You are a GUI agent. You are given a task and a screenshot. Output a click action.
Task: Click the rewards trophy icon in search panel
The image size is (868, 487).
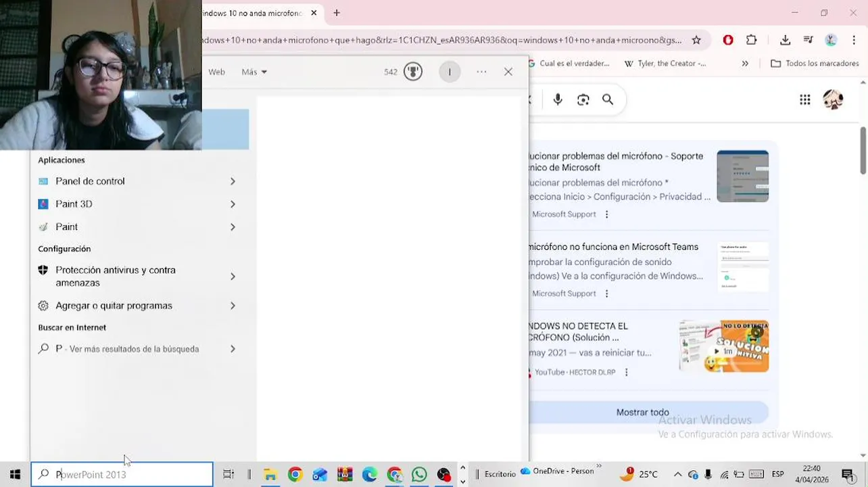412,72
